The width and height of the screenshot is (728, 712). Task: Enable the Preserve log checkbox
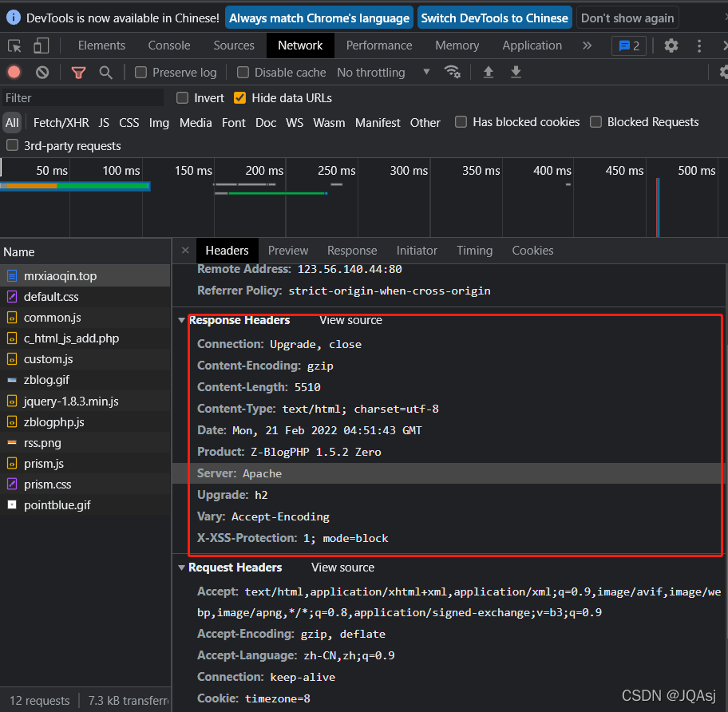pos(141,72)
